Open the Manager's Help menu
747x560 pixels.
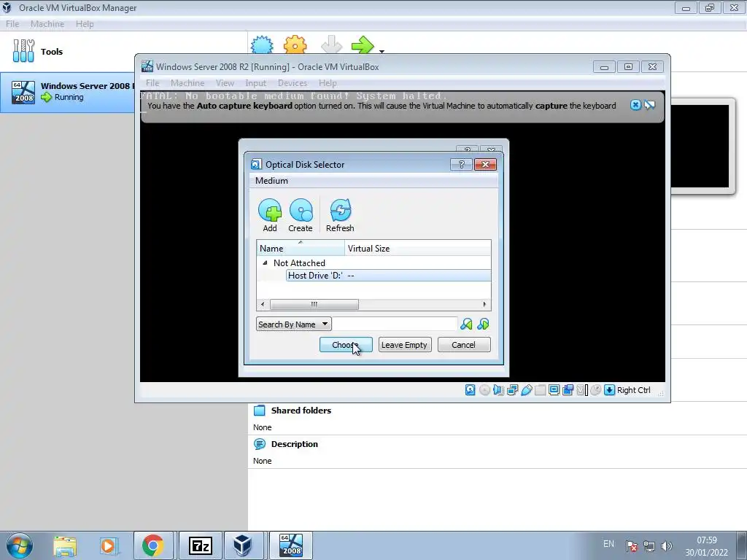tap(85, 24)
